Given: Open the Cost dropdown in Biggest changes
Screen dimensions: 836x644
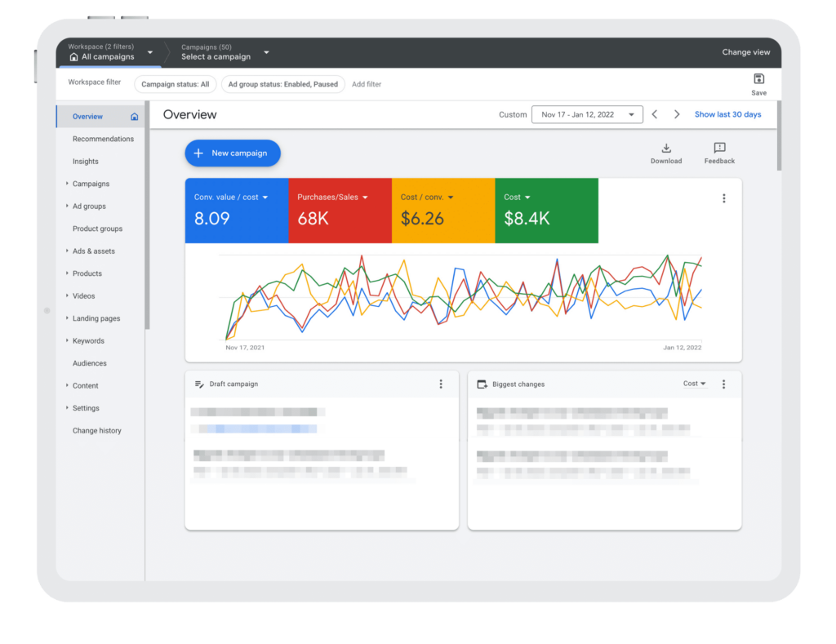Looking at the screenshot, I should 695,384.
